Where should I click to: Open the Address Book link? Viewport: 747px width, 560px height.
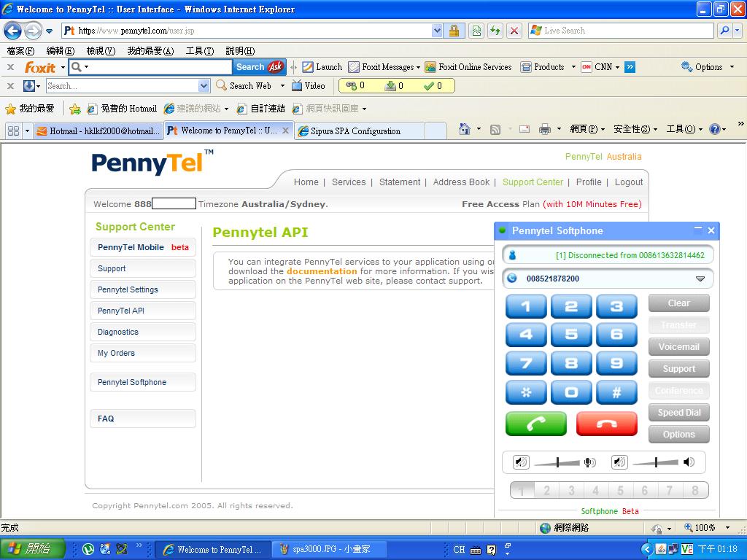pyautogui.click(x=461, y=182)
